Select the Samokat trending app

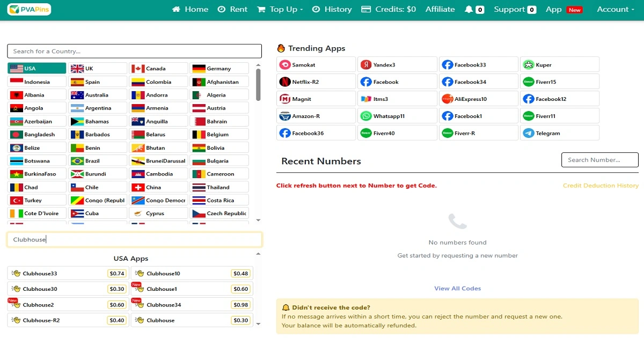click(316, 64)
